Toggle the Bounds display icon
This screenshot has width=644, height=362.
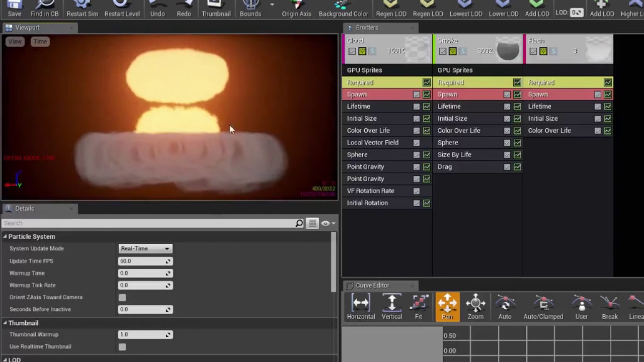250,9
